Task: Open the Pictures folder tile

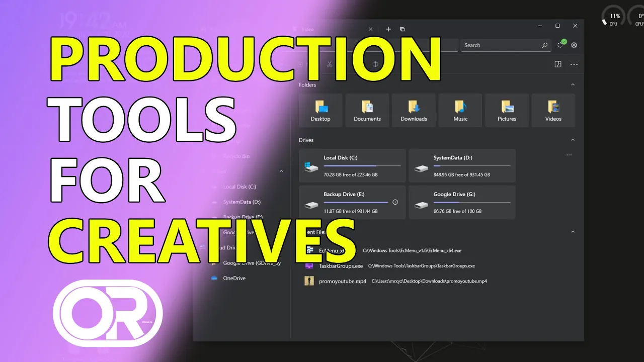Action: tap(507, 110)
